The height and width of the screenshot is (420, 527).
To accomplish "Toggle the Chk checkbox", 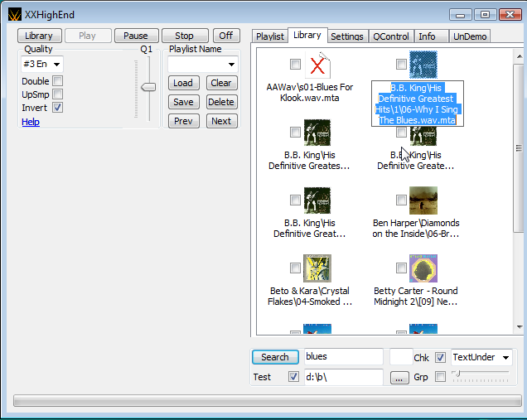I will (x=440, y=357).
